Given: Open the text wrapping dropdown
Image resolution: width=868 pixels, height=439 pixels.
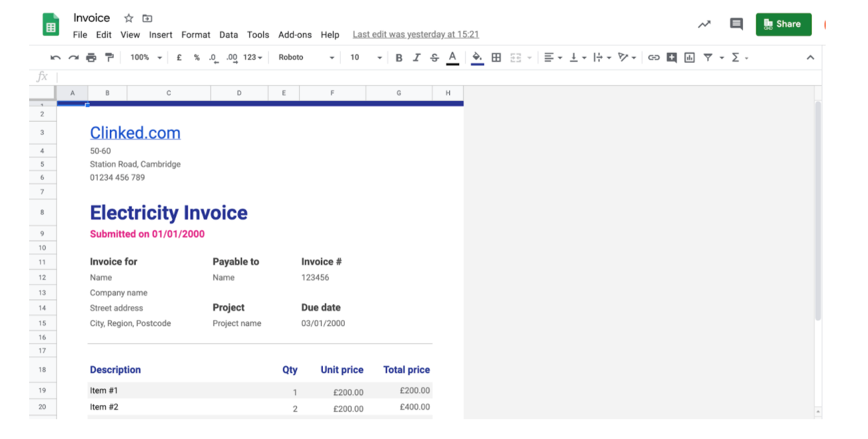Looking at the screenshot, I should coord(602,58).
